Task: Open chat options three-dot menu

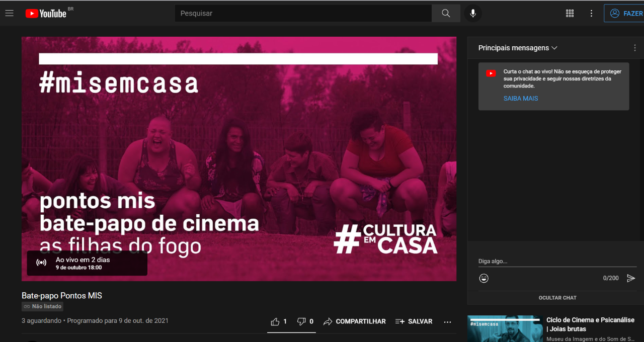Action: pos(635,48)
